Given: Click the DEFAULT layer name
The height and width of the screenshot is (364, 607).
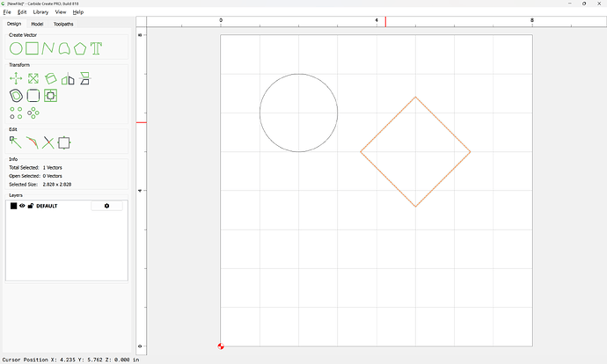Looking at the screenshot, I should point(47,206).
